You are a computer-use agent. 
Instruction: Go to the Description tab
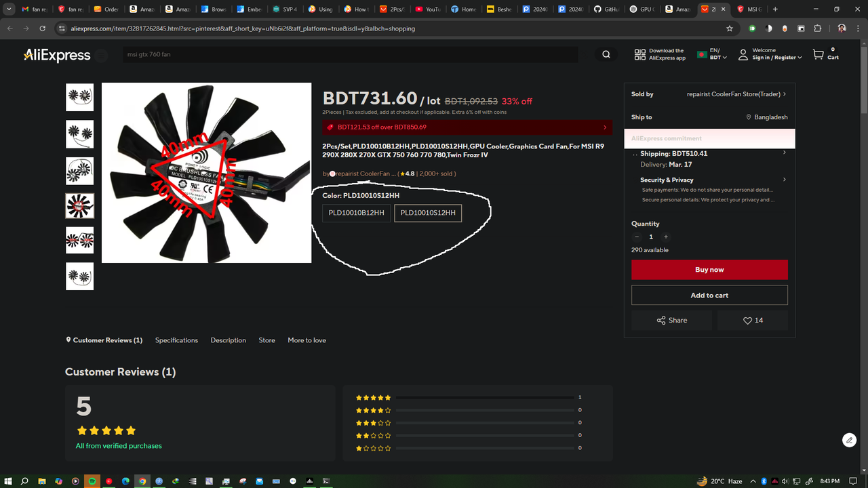(x=228, y=340)
